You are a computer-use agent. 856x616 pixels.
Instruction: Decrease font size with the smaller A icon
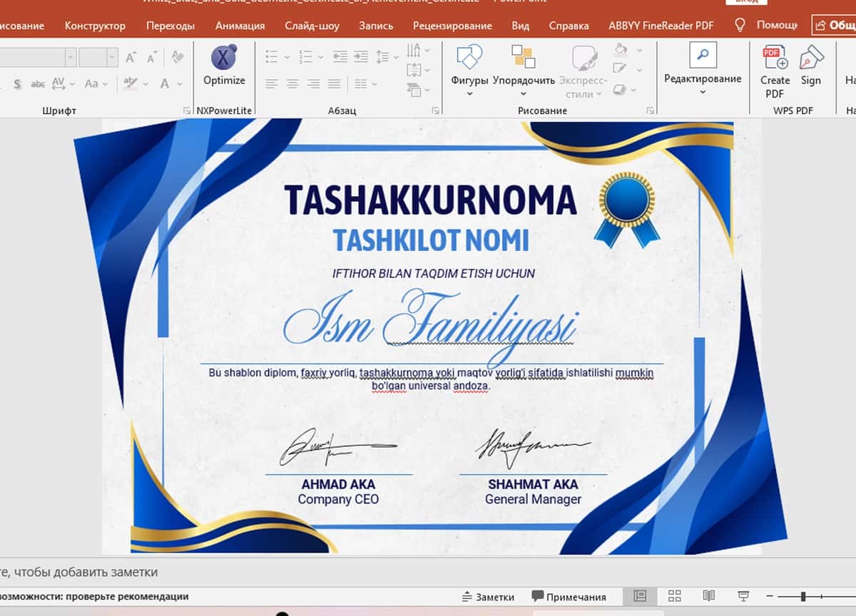[x=153, y=57]
